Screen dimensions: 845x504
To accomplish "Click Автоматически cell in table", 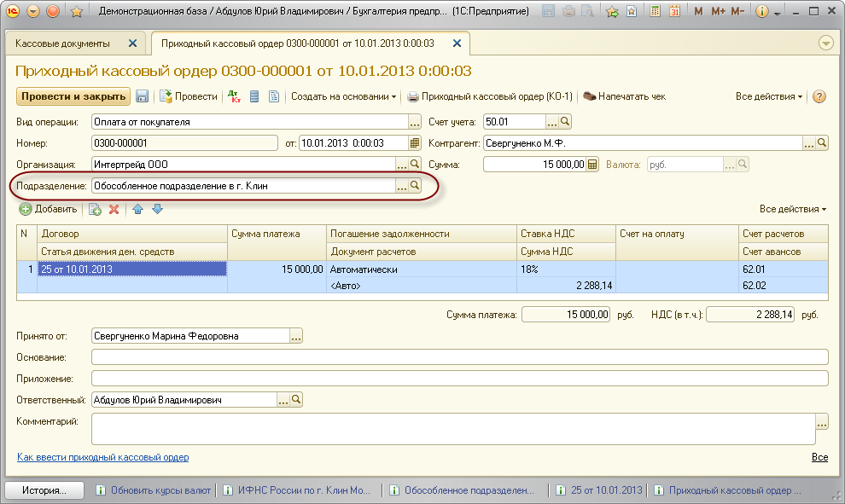I will (x=421, y=269).
